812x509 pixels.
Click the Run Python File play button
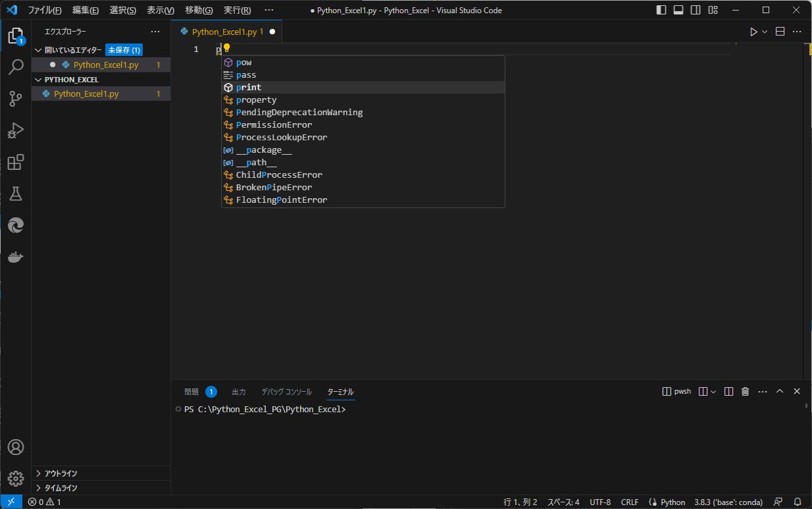pyautogui.click(x=754, y=32)
